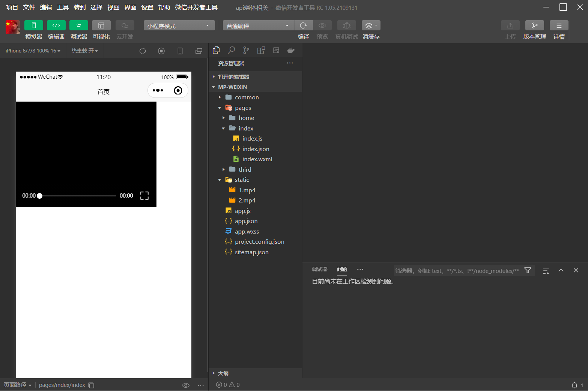This screenshot has width=588, height=391.
Task: Expand the third folder
Action: pyautogui.click(x=255, y=169)
